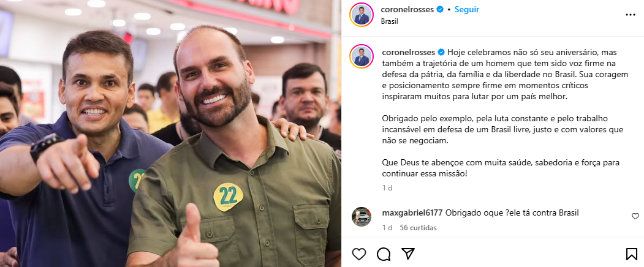The image size is (644, 267).
Task: Follow coronelrosses with Seguir button
Action: (466, 9)
